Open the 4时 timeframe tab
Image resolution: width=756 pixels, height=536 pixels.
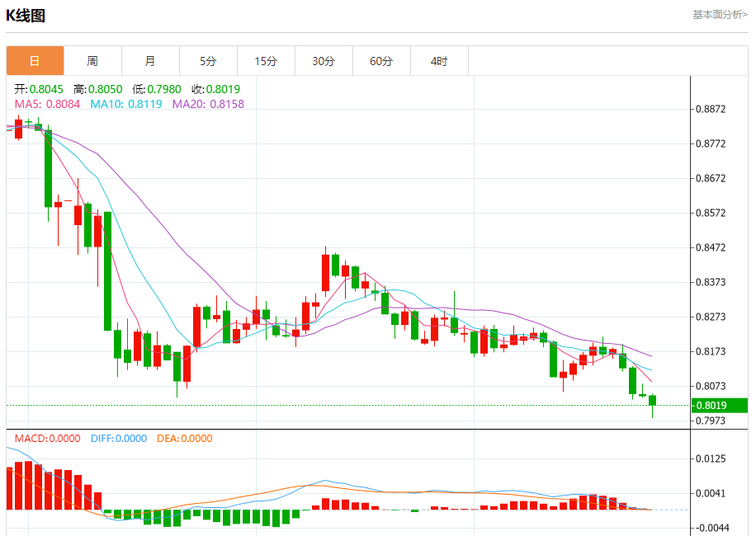coord(439,61)
